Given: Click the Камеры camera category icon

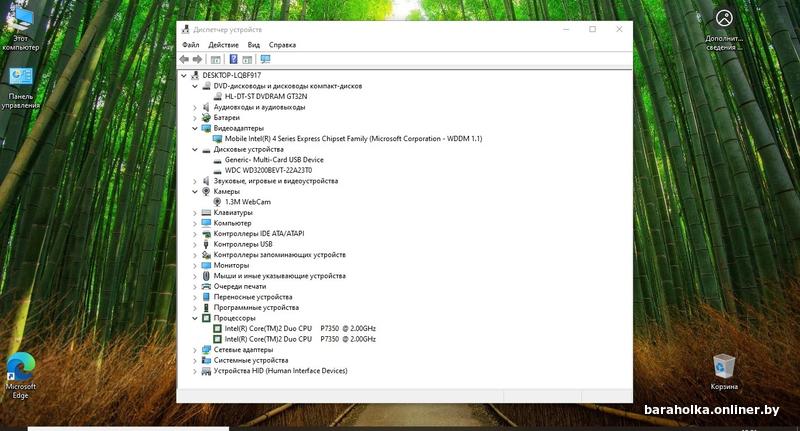Looking at the screenshot, I should click(206, 191).
